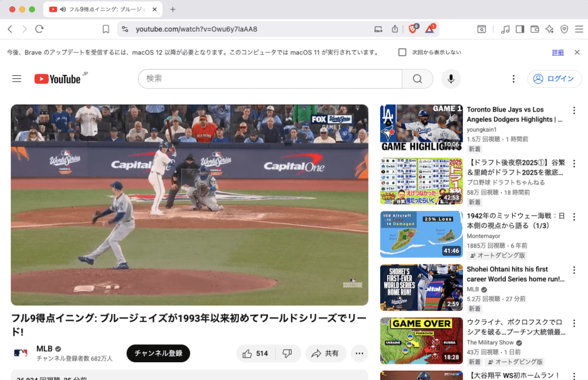Dismiss the Brave update notification bar

tap(577, 52)
